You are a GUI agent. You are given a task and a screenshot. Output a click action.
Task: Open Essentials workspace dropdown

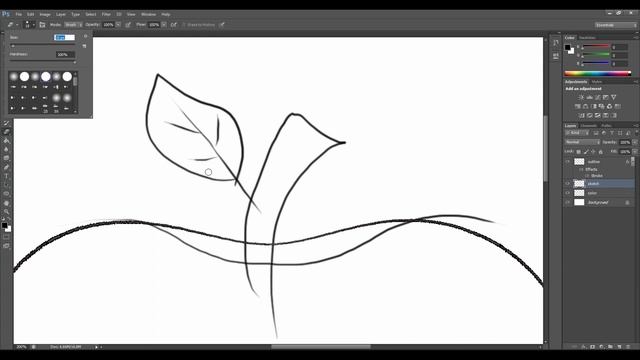(x=615, y=25)
